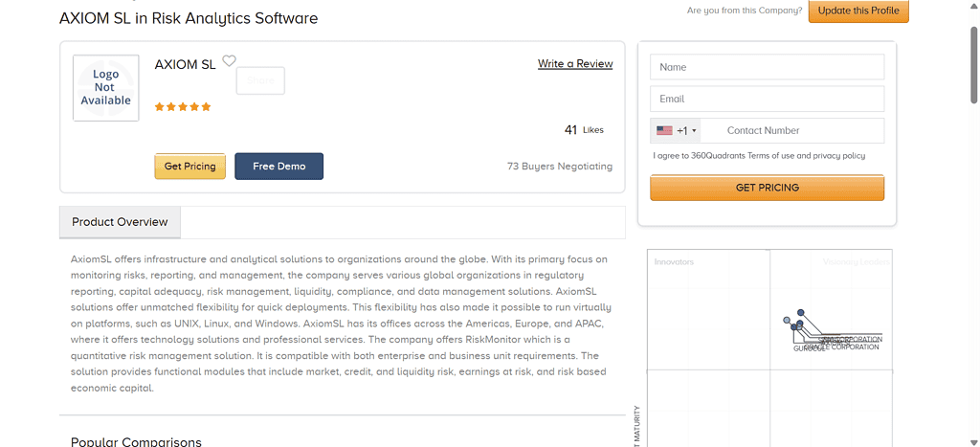Click the 41 Likes counter
The height and width of the screenshot is (447, 980).
[x=584, y=130]
